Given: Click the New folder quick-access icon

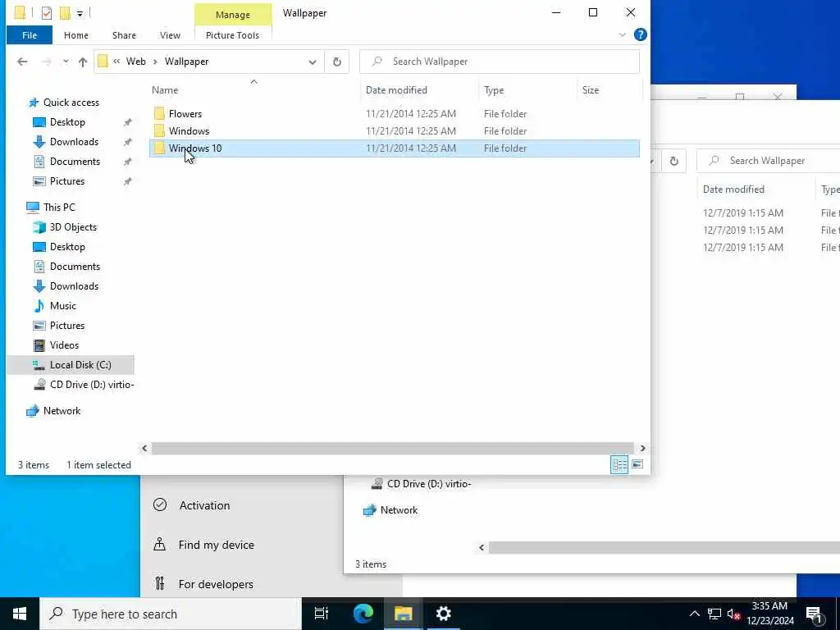Looking at the screenshot, I should click(x=65, y=13).
